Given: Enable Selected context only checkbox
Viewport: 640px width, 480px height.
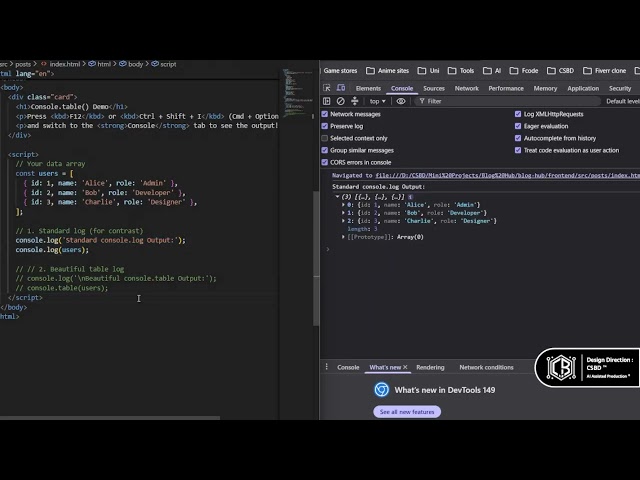Looking at the screenshot, I should click(325, 138).
